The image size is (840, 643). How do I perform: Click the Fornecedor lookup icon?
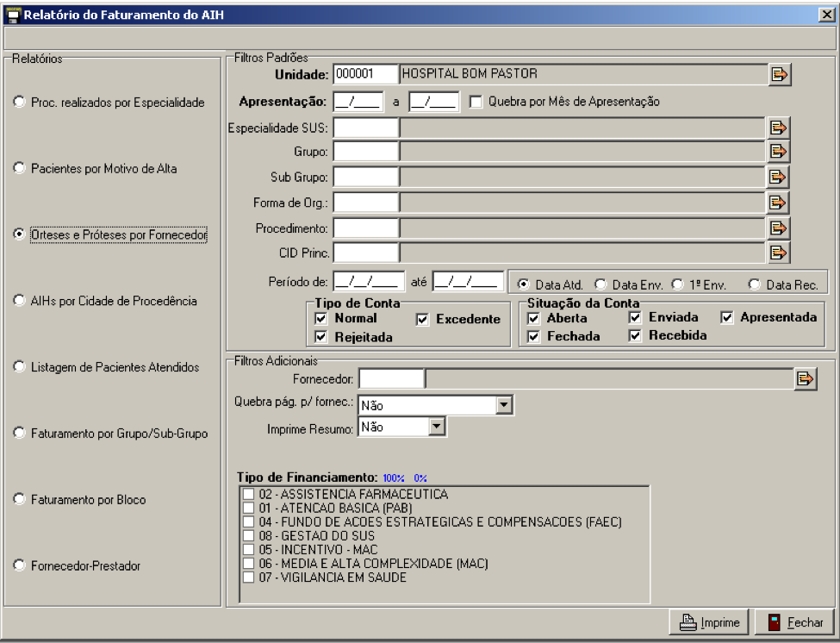click(x=805, y=378)
